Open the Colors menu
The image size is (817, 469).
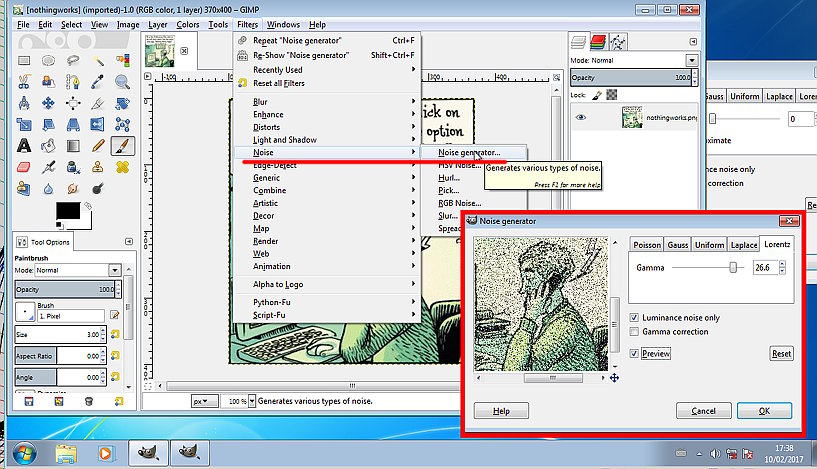coord(188,24)
